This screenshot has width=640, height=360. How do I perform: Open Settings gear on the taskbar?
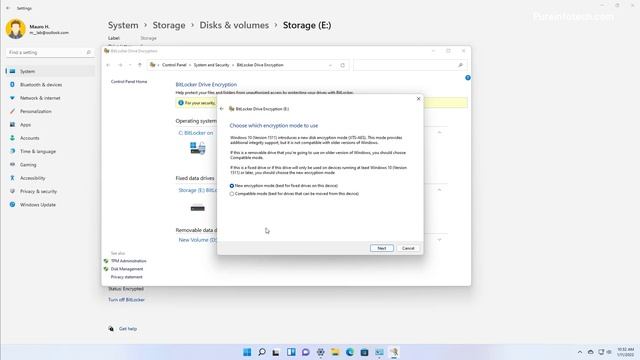(320, 352)
